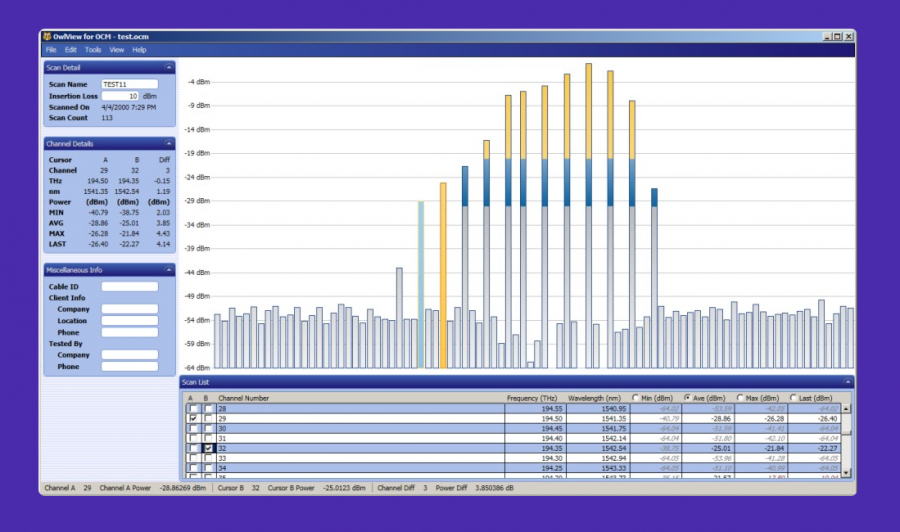Click the Wavelength (nm) column header

[x=594, y=398]
